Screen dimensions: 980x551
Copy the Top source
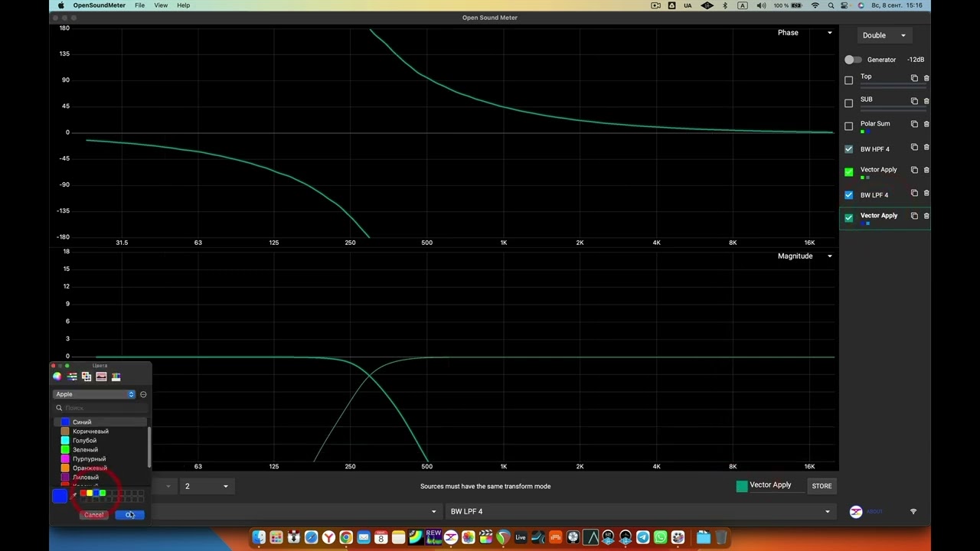coord(914,78)
